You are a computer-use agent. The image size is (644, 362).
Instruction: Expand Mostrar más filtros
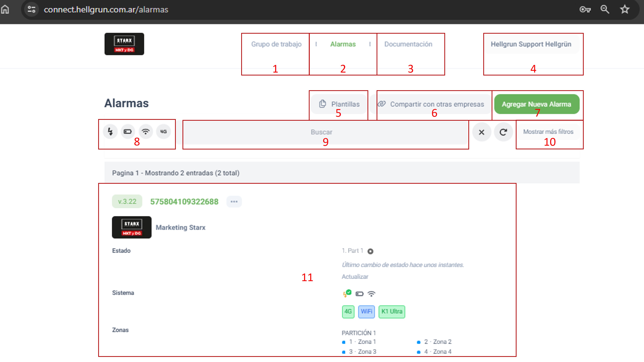[x=548, y=132]
